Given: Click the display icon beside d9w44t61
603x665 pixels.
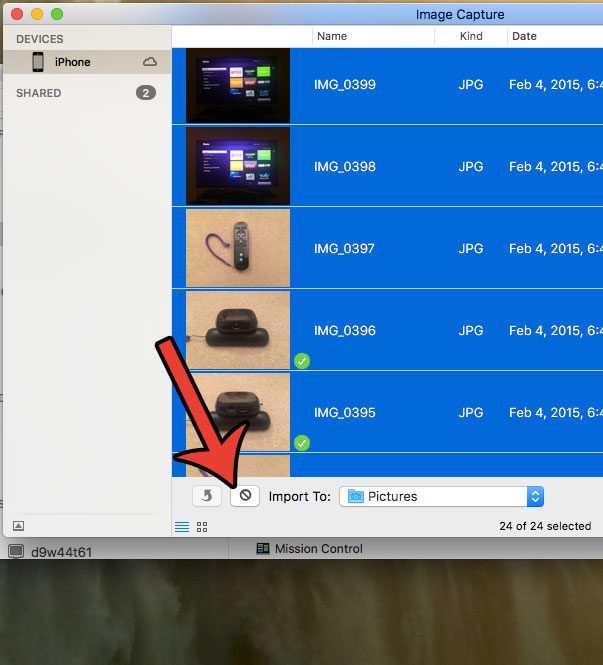Looking at the screenshot, I should click(16, 552).
